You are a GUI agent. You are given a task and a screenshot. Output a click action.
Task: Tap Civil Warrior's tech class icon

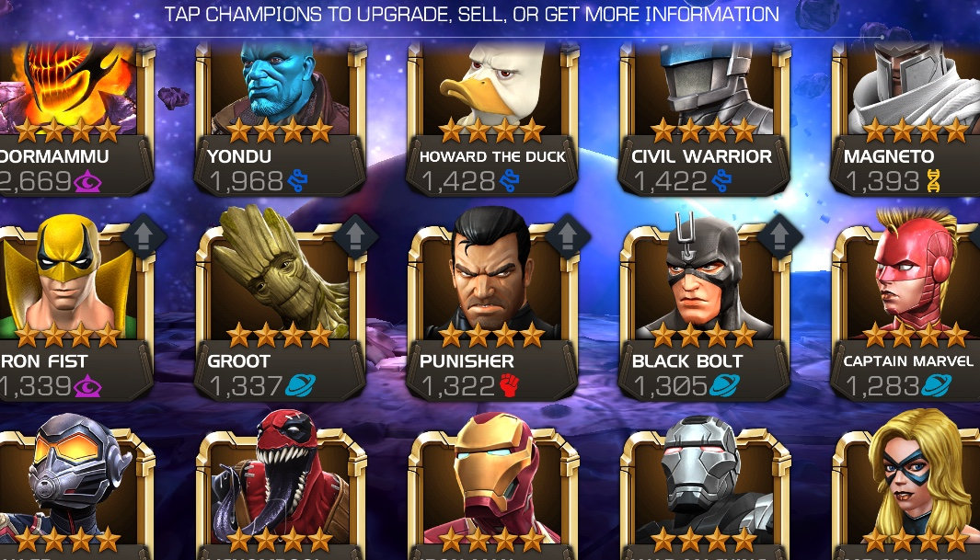721,182
